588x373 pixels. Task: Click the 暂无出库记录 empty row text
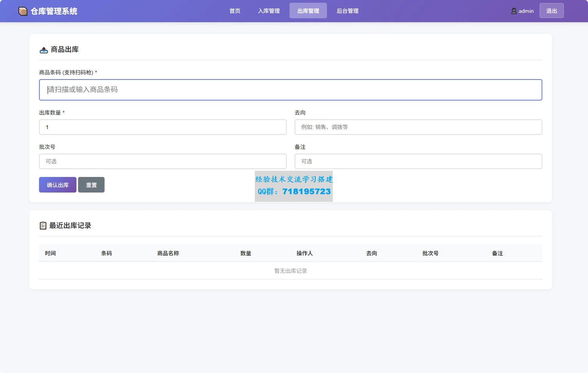(x=291, y=271)
